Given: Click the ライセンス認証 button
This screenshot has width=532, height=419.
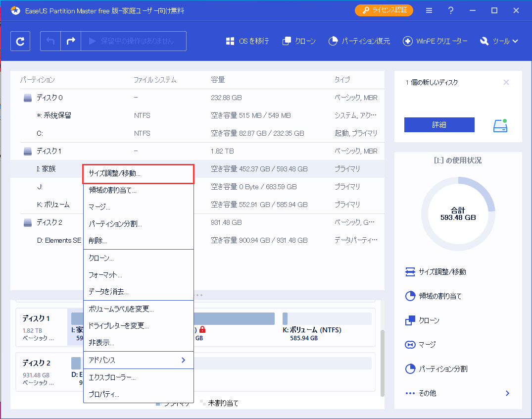Looking at the screenshot, I should pyautogui.click(x=384, y=10).
